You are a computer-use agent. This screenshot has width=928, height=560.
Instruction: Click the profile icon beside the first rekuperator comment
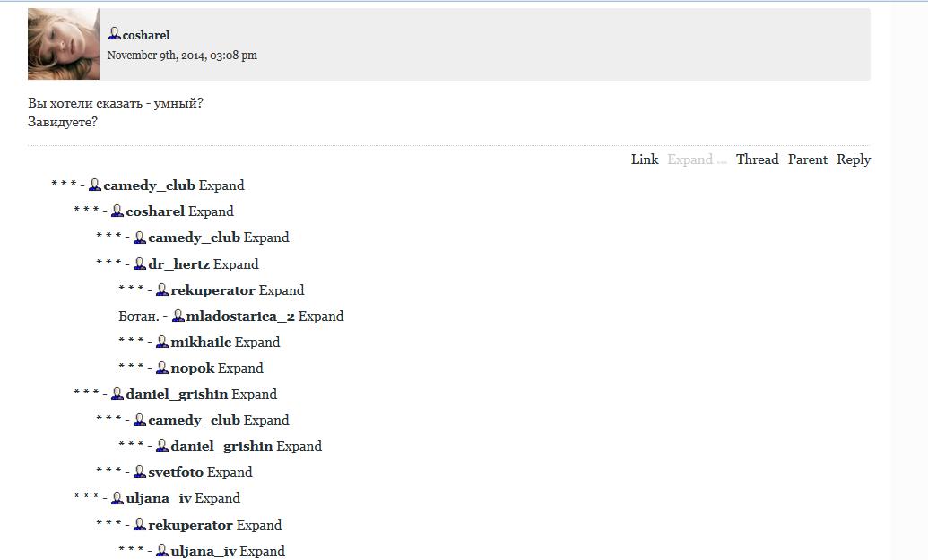162,289
